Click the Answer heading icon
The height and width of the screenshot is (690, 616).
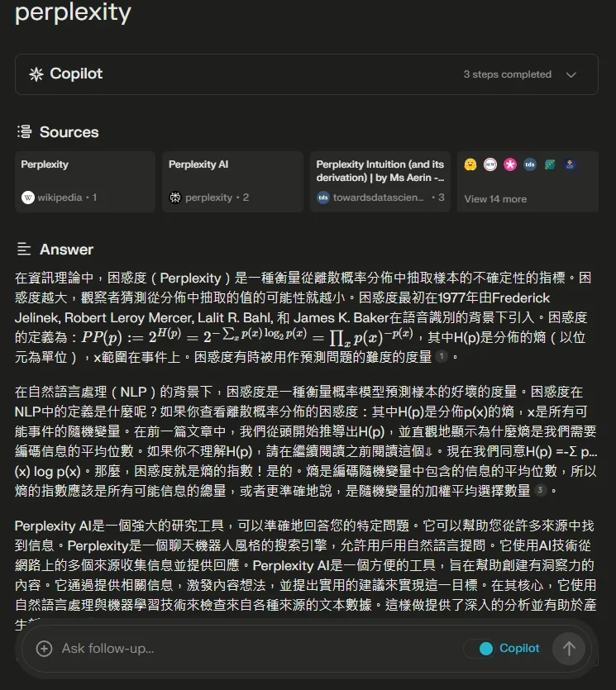24,249
